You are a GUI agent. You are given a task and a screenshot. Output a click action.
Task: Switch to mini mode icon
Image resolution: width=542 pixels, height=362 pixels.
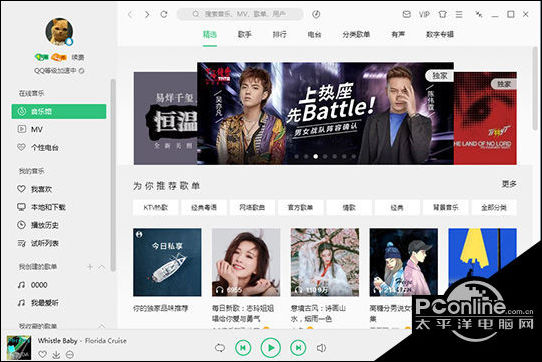coord(479,14)
